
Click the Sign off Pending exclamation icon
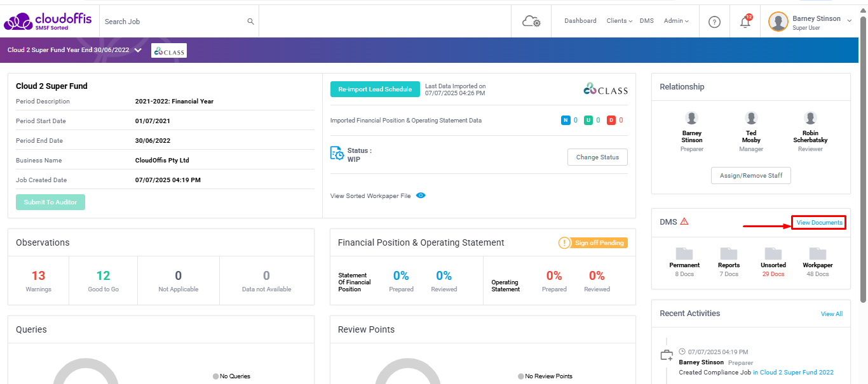[x=564, y=243]
